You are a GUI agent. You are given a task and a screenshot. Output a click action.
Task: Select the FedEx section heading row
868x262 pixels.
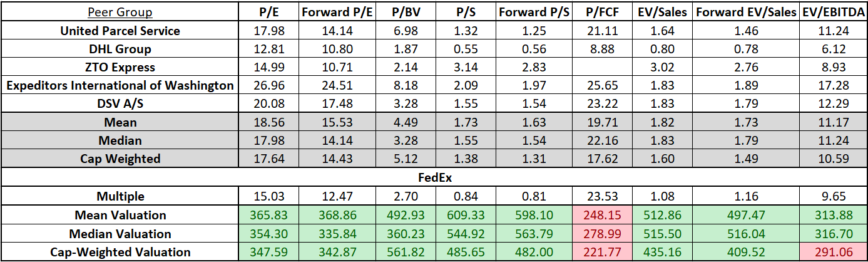tap(434, 177)
